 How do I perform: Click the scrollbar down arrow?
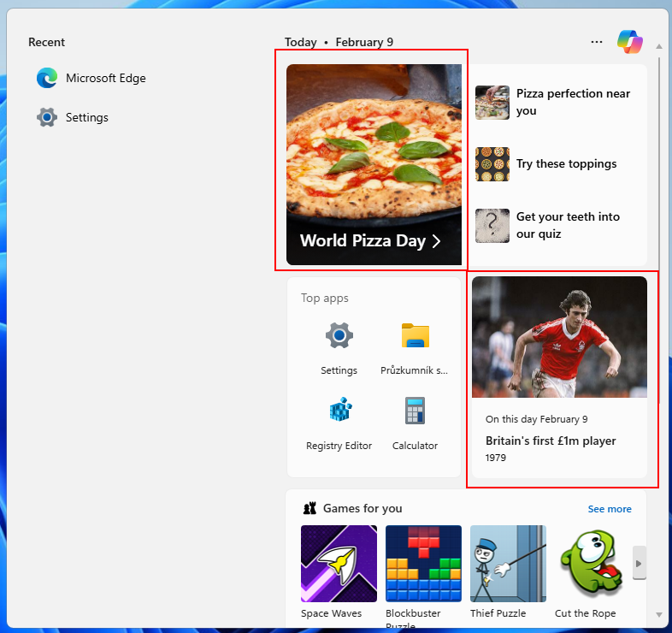tap(658, 614)
